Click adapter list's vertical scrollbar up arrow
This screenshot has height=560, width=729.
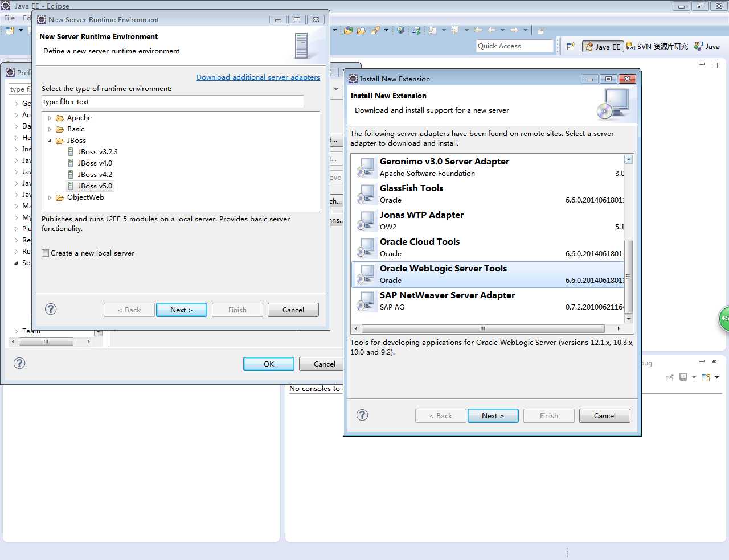coord(629,159)
